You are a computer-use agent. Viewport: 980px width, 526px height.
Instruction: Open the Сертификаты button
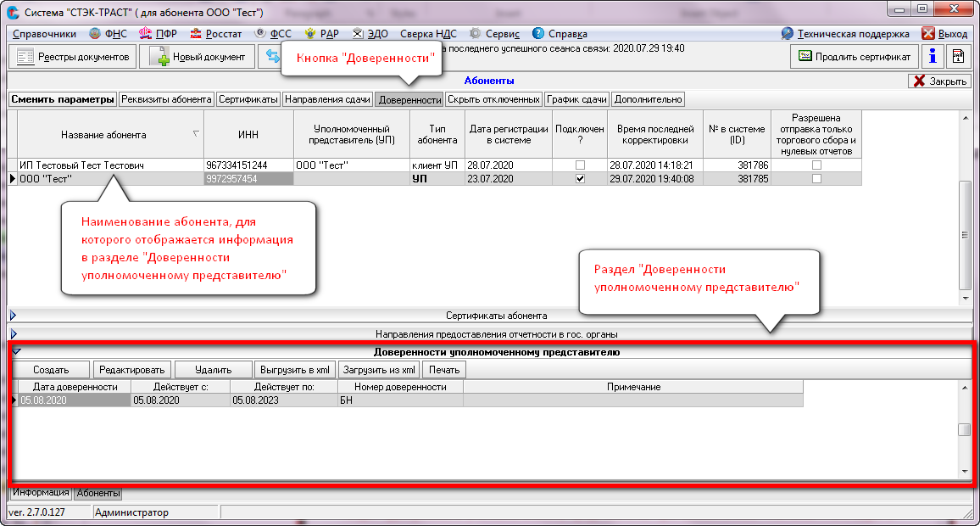tap(248, 99)
